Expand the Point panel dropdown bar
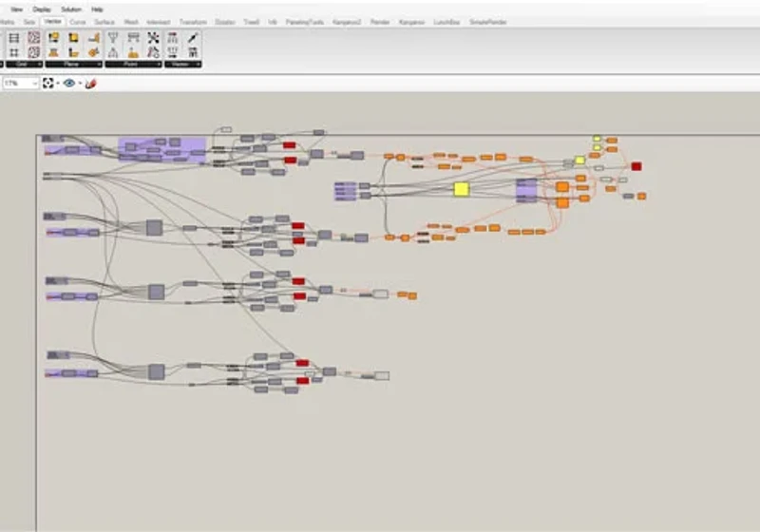This screenshot has height=532, width=760. [133, 64]
